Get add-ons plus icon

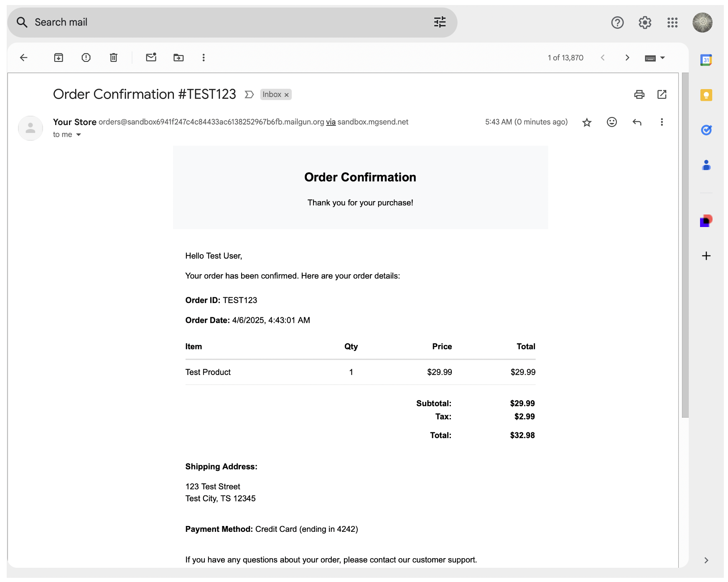pos(706,256)
